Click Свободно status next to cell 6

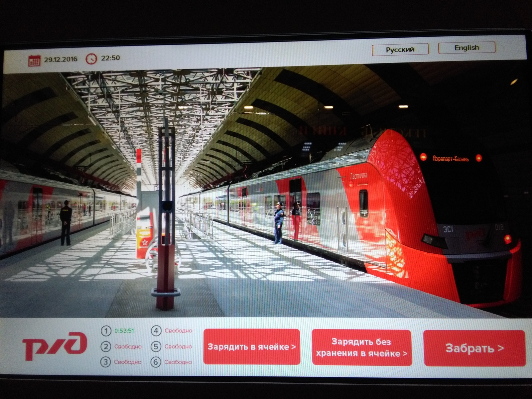[178, 362]
